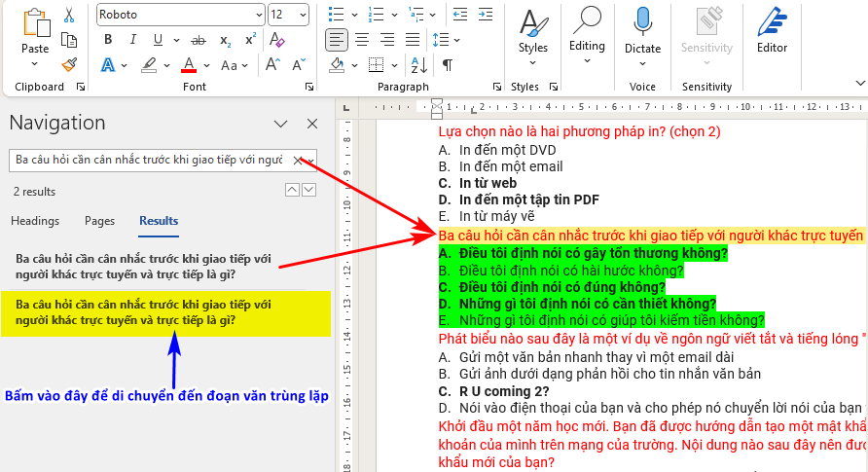
Task: Open font color dropdown arrow
Action: coord(206,65)
